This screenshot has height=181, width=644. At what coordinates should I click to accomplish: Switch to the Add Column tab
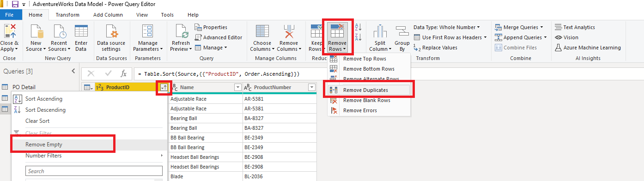click(x=108, y=15)
